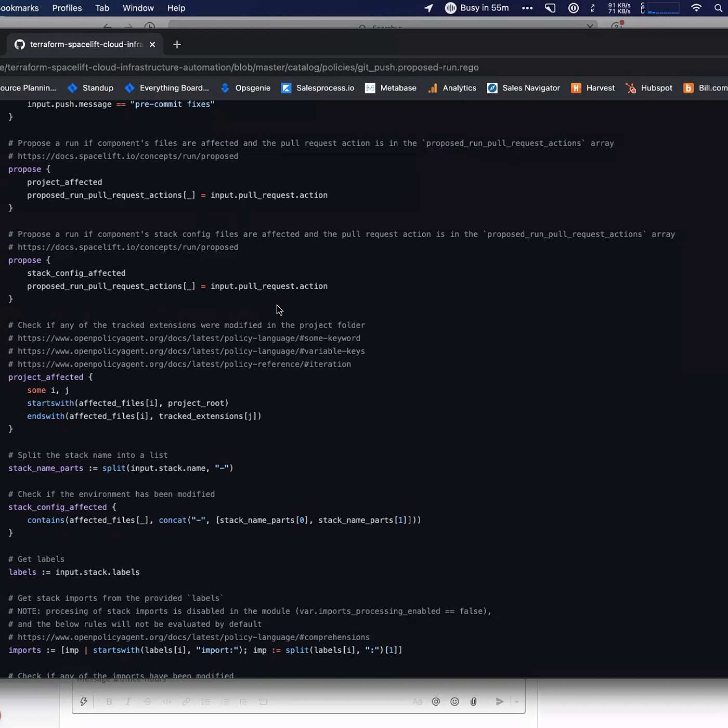The height and width of the screenshot is (728, 728).
Task: Open the 'Busy in 55m' menu bar status
Action: pos(477,8)
